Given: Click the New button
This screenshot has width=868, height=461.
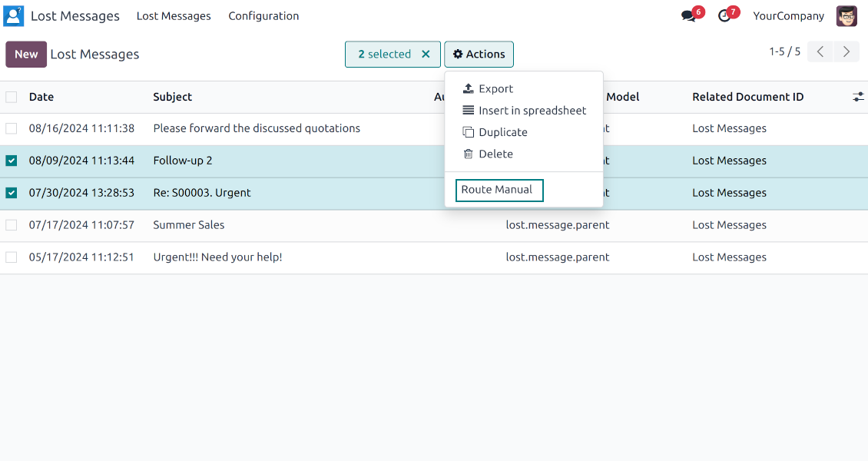Looking at the screenshot, I should tap(26, 55).
